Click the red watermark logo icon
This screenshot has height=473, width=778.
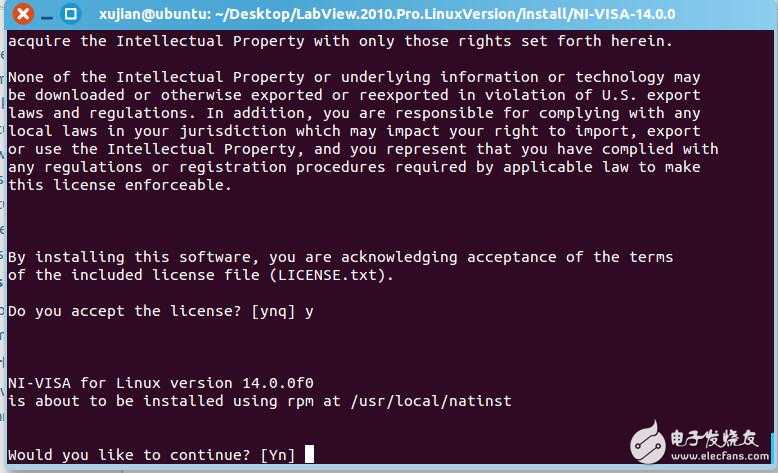tap(646, 442)
